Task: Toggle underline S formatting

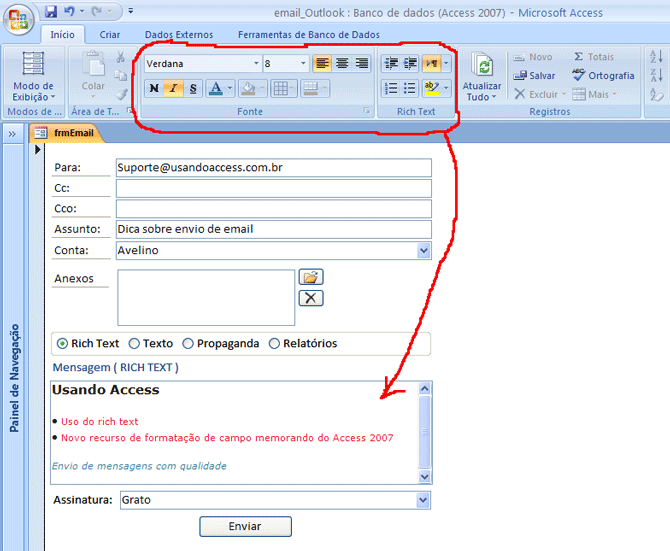Action: [193, 88]
